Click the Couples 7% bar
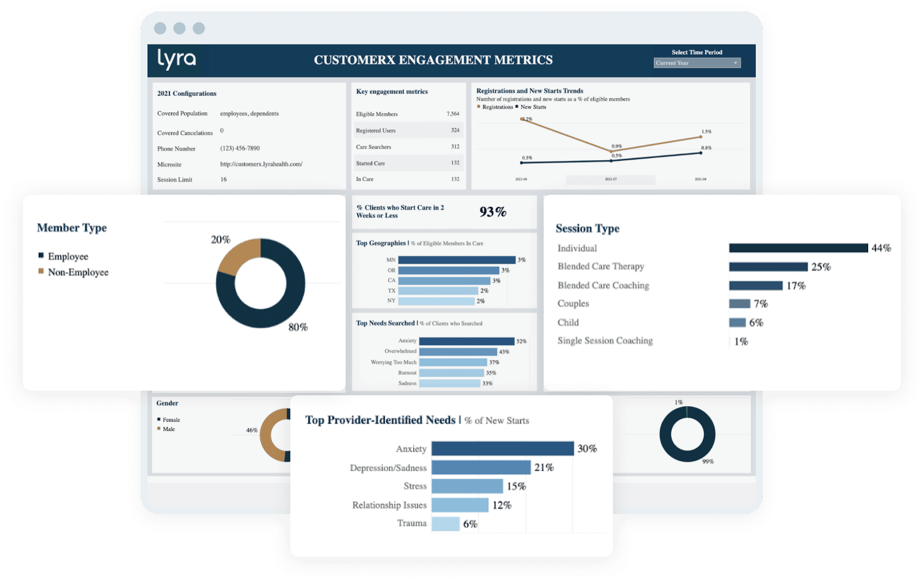The image size is (924, 582). 739,304
